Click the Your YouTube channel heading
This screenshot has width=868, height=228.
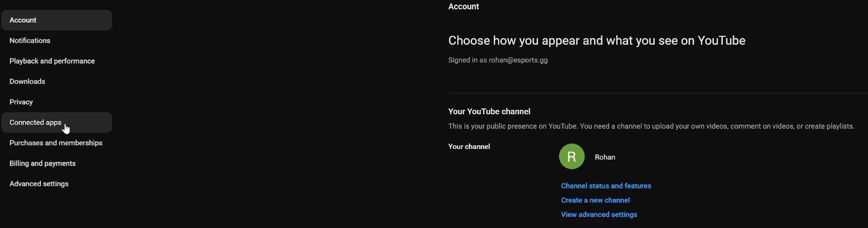tap(489, 112)
